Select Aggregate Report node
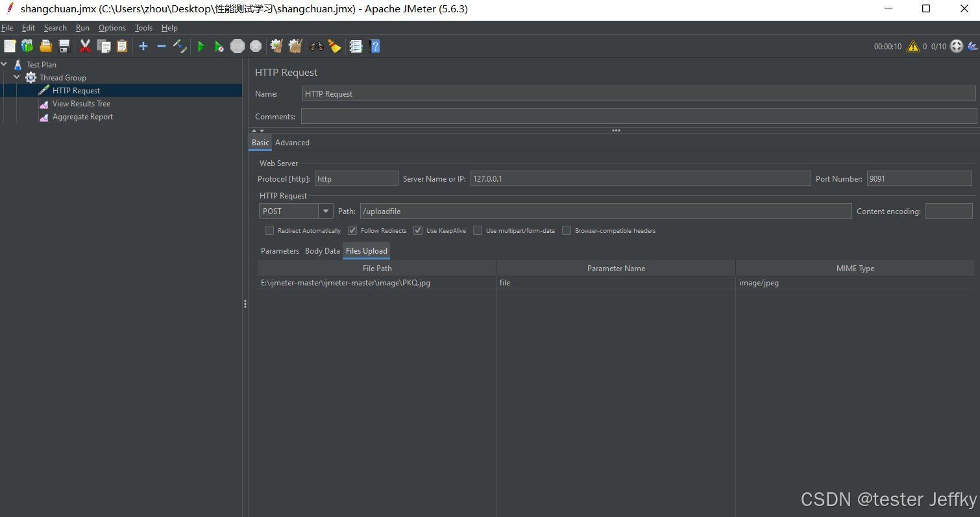Viewport: 980px width, 517px height. click(82, 117)
